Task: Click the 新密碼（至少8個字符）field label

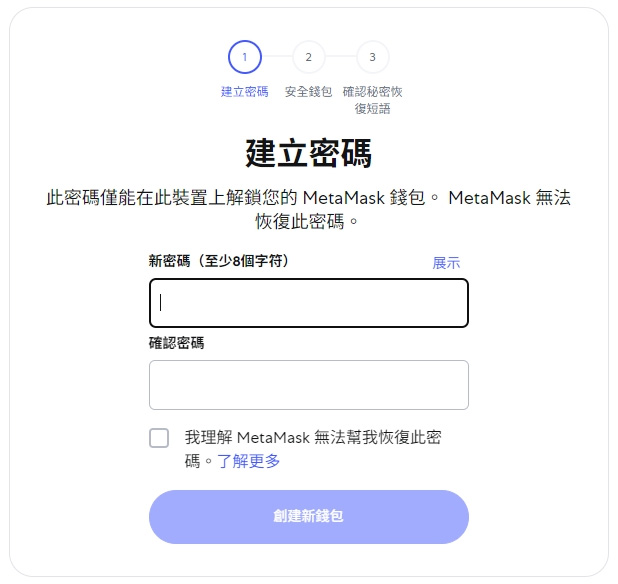Action: tap(219, 261)
